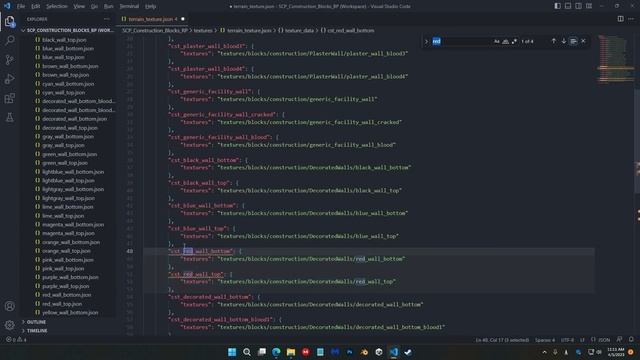Open notifications bell in status bar
The height and width of the screenshot is (360, 640).
click(x=631, y=340)
